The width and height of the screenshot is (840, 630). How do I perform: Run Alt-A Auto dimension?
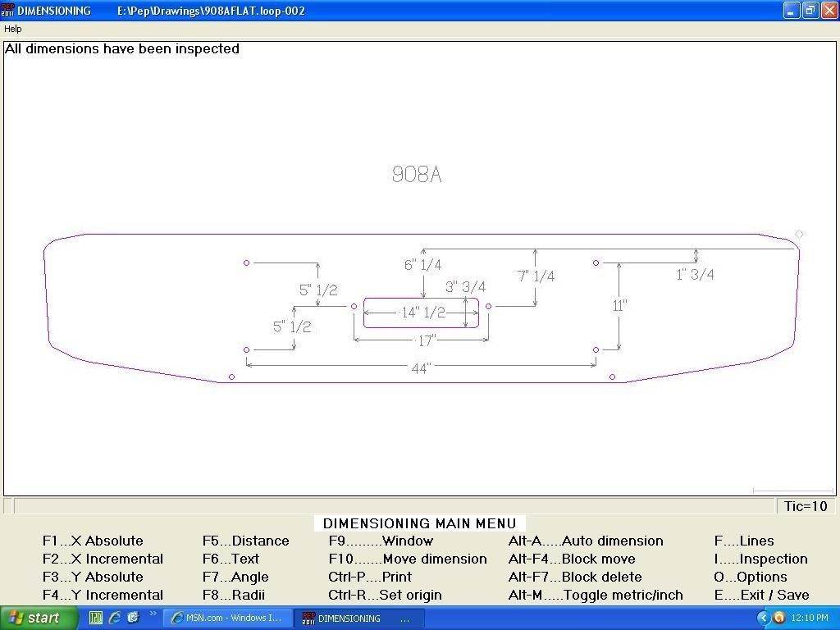586,541
